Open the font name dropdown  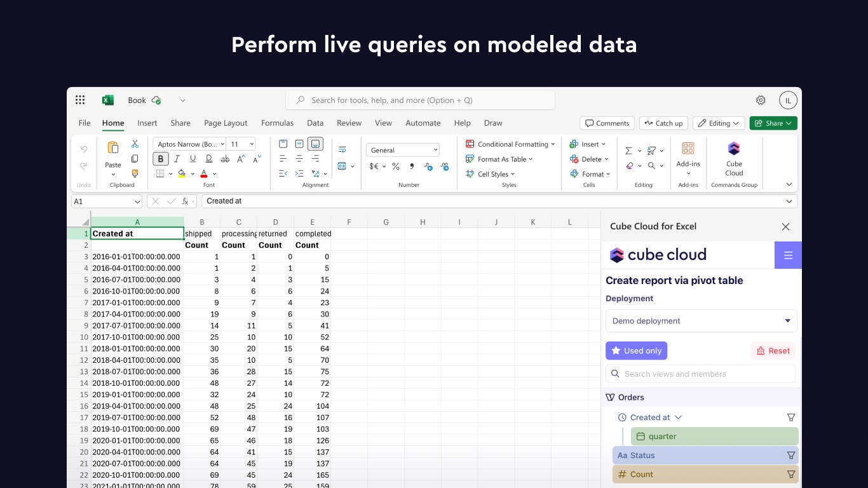pyautogui.click(x=222, y=144)
